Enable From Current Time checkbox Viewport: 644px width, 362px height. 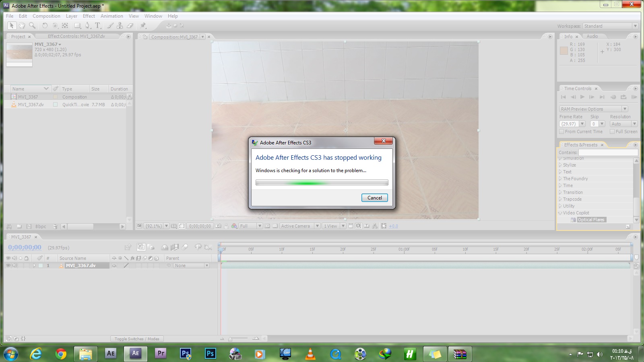(x=561, y=132)
